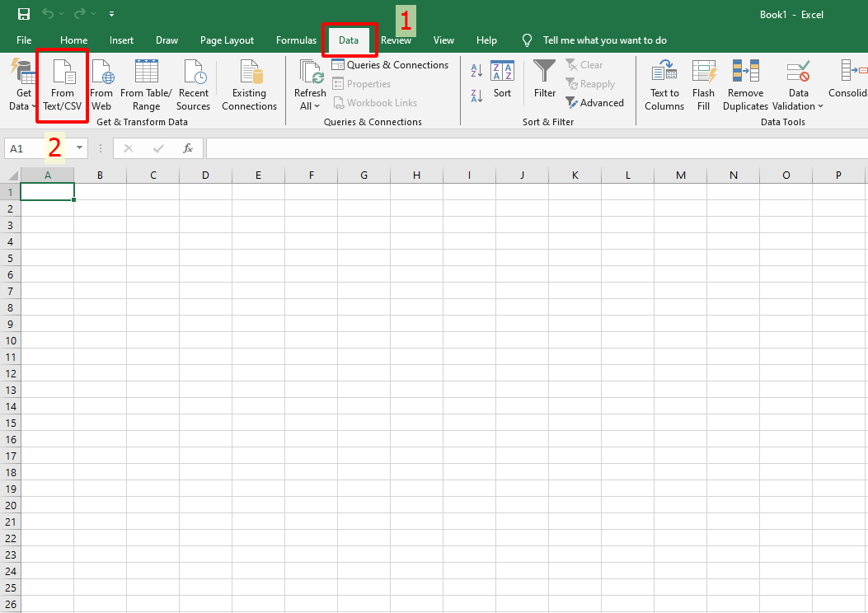Viewport: 868px width, 613px height.
Task: Open the Redo history dropdown arrow
Action: pyautogui.click(x=93, y=14)
